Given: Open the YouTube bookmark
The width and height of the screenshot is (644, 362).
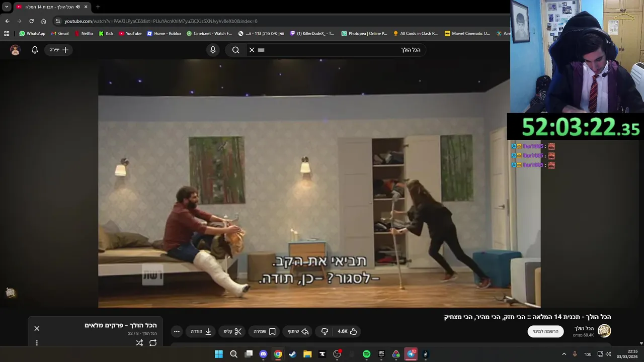Looking at the screenshot, I should [130, 34].
